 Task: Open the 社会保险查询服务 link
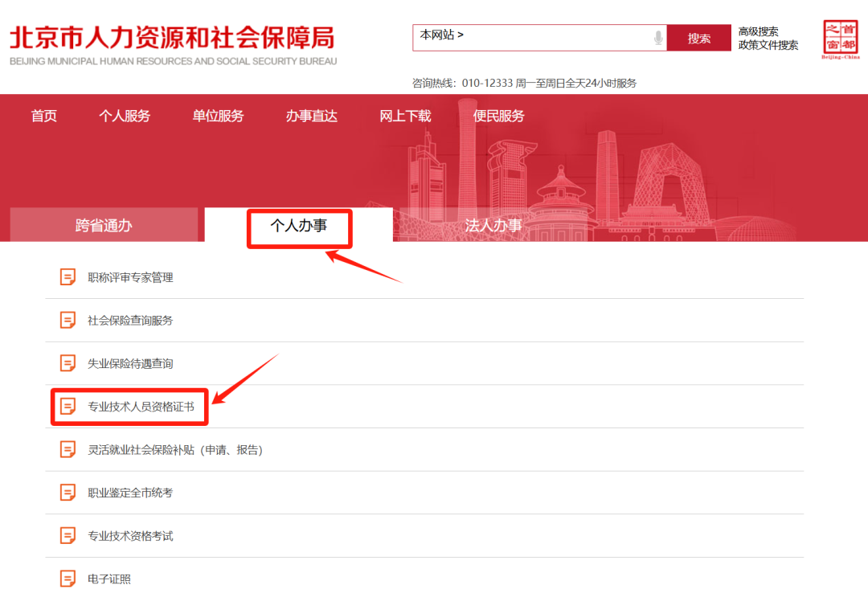click(x=131, y=321)
